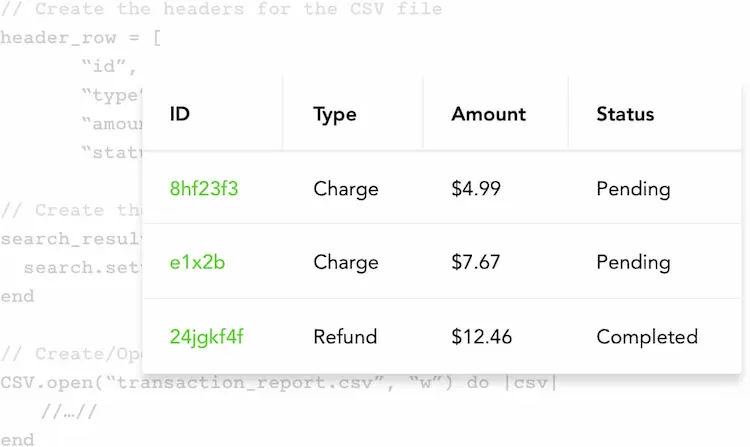Click Charge type in 8hf23f3 row
The height and width of the screenshot is (447, 750).
[x=346, y=189]
